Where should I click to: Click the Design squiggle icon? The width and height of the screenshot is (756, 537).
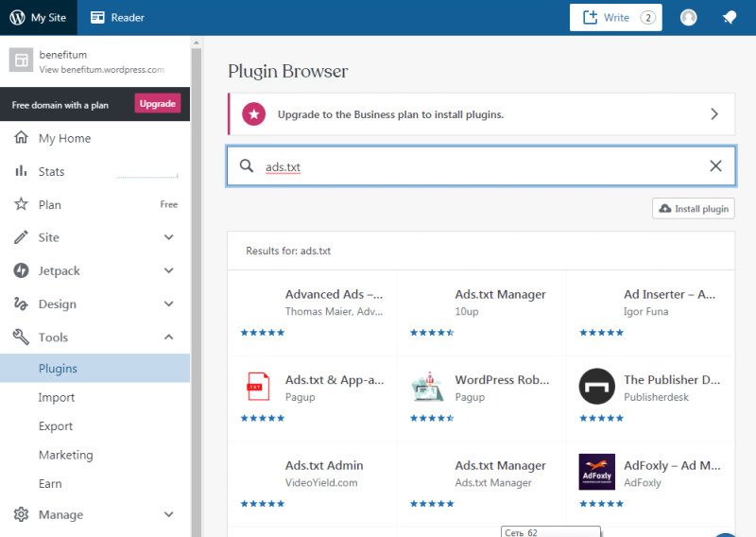[21, 303]
